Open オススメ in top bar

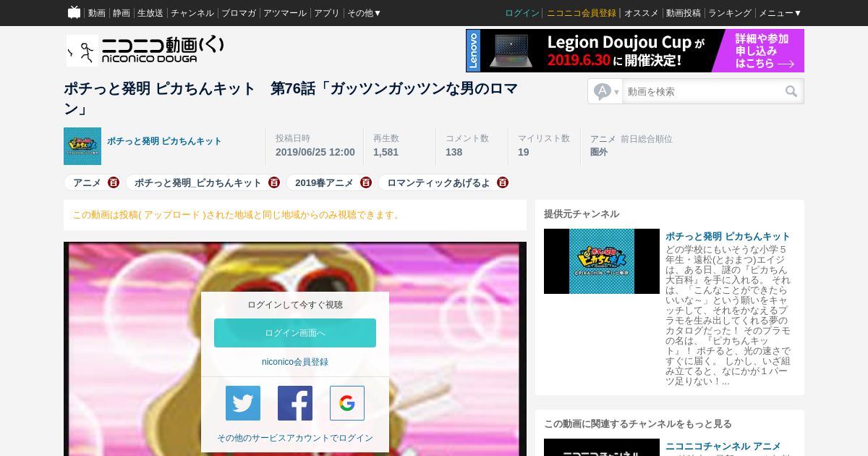[x=642, y=13]
